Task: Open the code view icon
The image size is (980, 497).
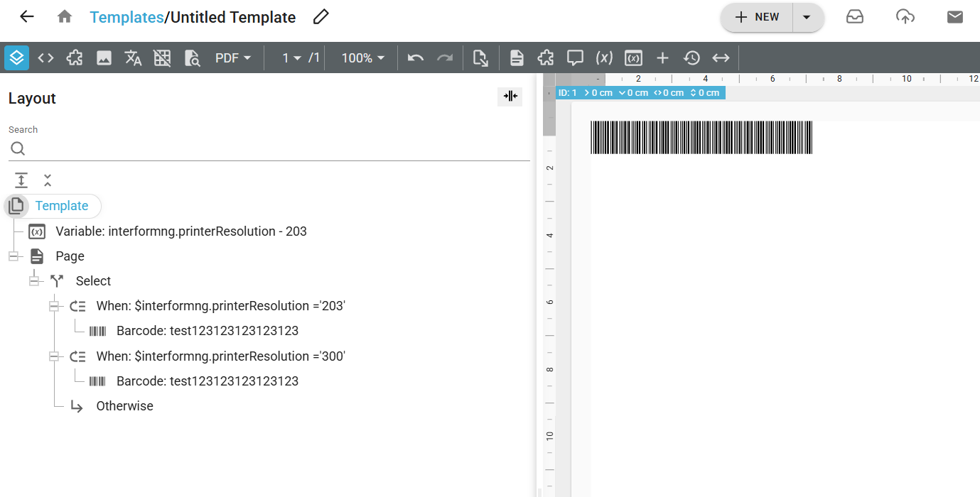Action: click(x=45, y=58)
